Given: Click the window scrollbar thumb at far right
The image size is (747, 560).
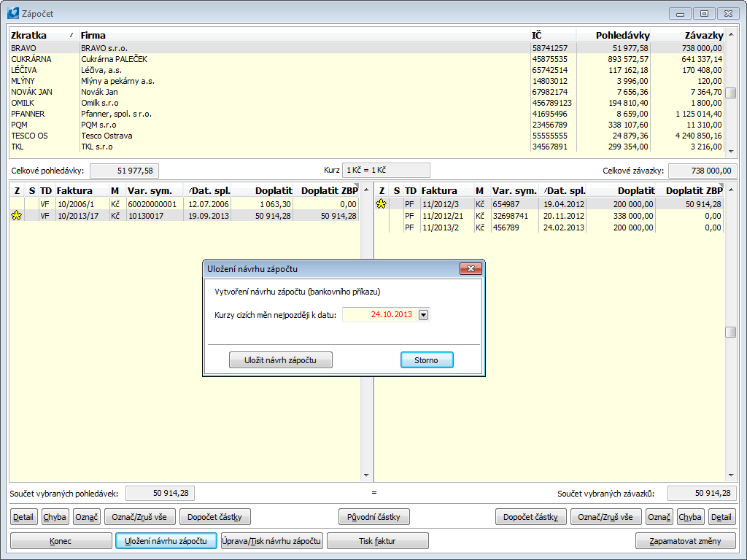Looking at the screenshot, I should tap(730, 332).
